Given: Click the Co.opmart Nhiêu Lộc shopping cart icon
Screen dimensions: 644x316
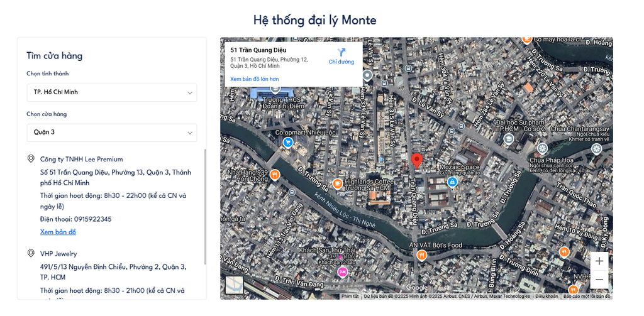Looking at the screenshot, I should (x=288, y=143).
